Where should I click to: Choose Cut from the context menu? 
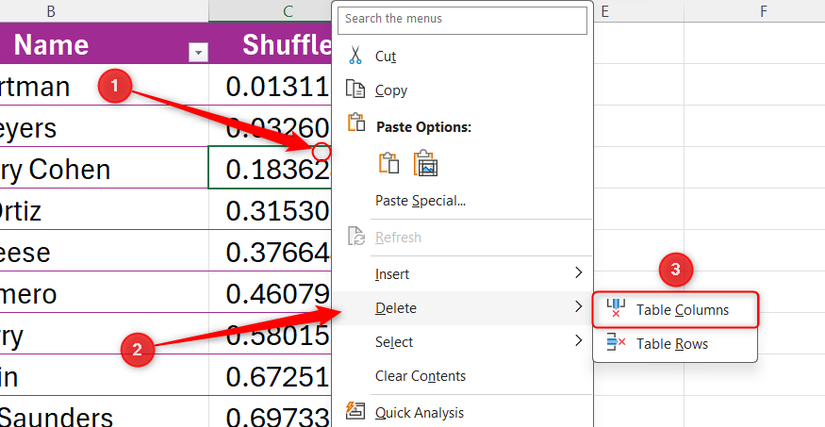[462, 56]
